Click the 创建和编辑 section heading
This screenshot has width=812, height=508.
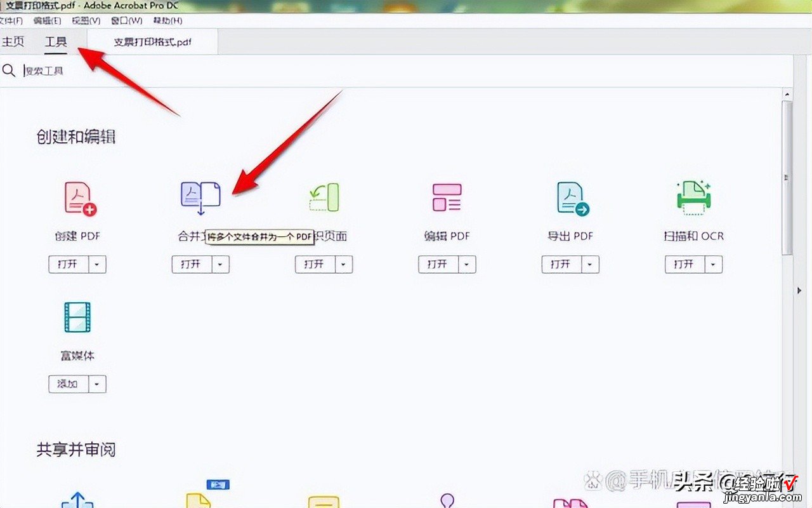(x=76, y=137)
